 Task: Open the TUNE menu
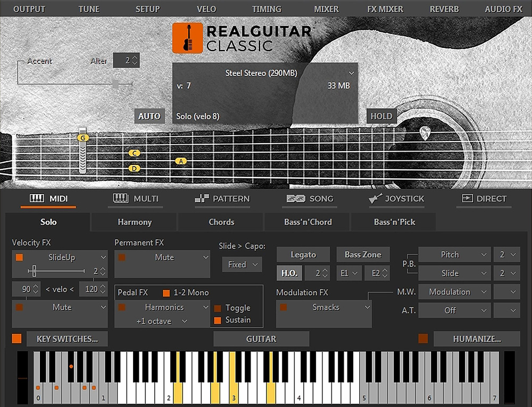[89, 9]
